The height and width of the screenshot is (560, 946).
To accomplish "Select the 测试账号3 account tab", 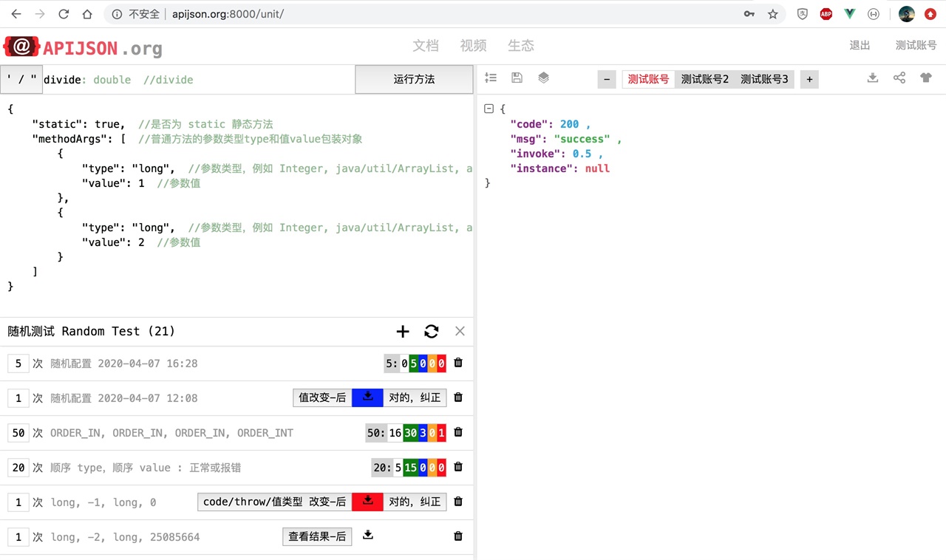I will pyautogui.click(x=764, y=78).
